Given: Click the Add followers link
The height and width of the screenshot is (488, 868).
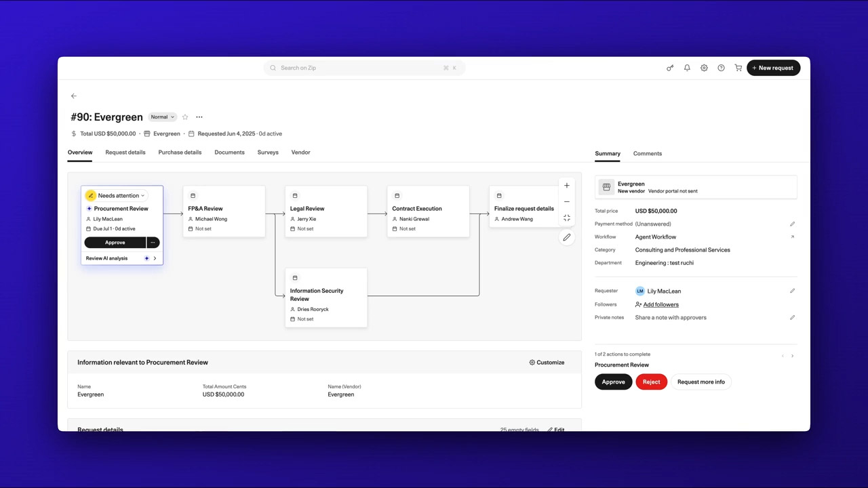Looking at the screenshot, I should [660, 305].
